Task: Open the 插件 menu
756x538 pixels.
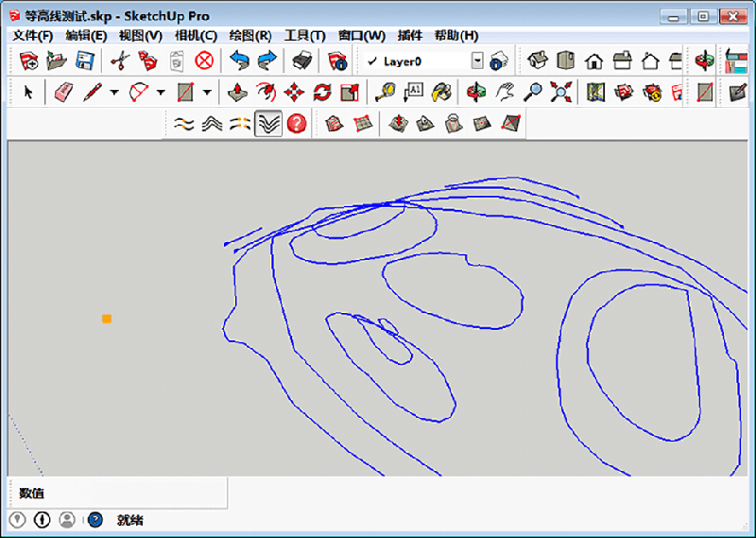Action: [x=409, y=36]
